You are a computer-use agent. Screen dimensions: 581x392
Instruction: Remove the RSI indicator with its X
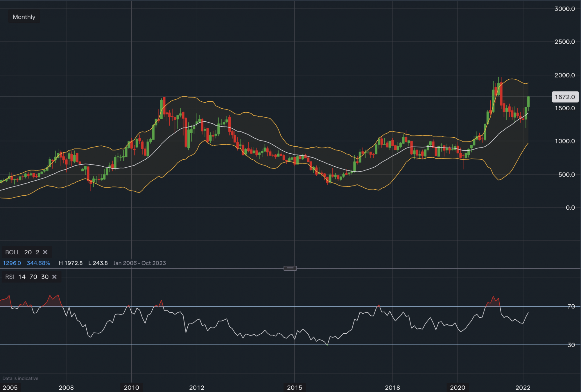54,277
